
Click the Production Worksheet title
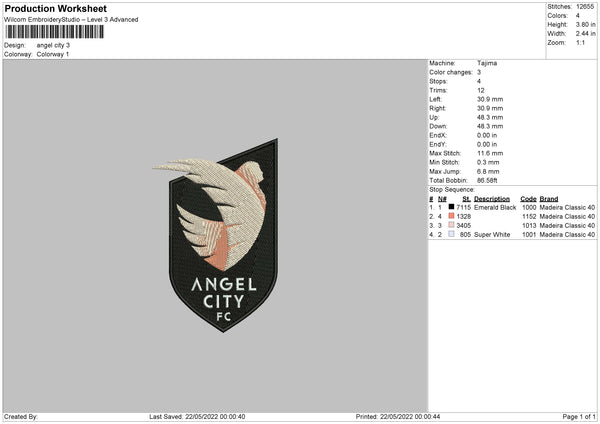click(x=55, y=8)
